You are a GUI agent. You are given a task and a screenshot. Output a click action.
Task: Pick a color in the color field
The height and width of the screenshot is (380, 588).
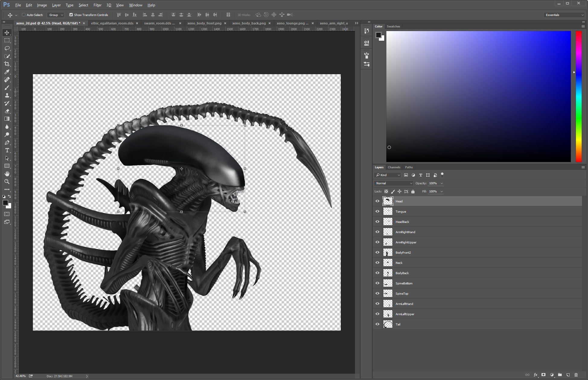[478, 97]
